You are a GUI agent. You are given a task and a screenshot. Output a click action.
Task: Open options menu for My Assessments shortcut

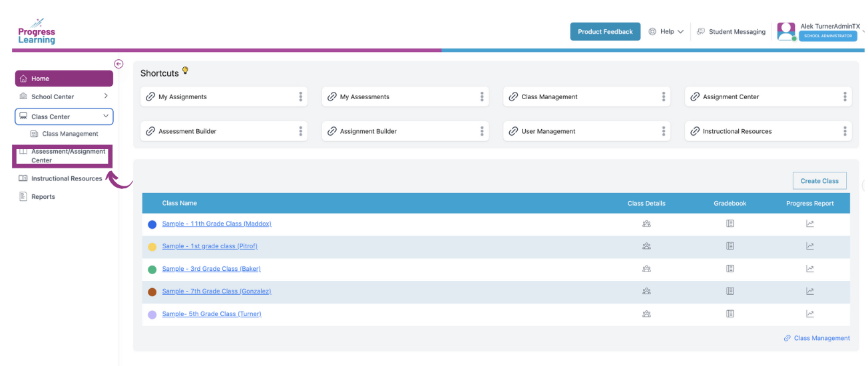(x=482, y=96)
